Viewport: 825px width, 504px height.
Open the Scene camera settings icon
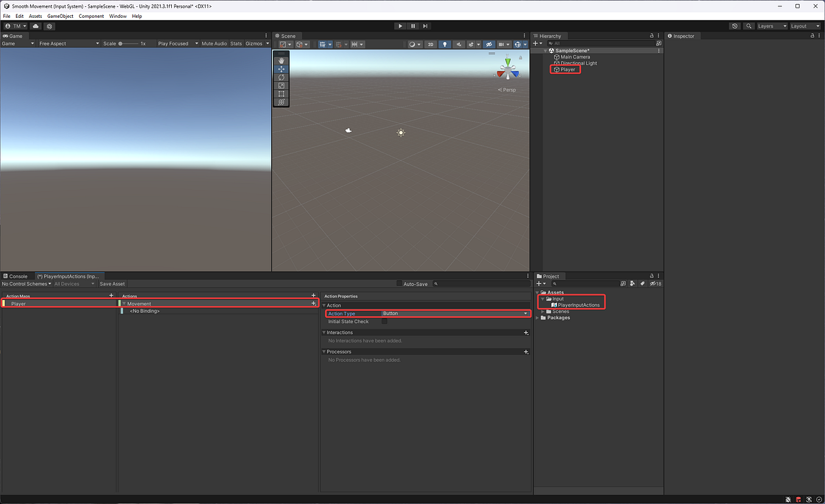click(503, 44)
